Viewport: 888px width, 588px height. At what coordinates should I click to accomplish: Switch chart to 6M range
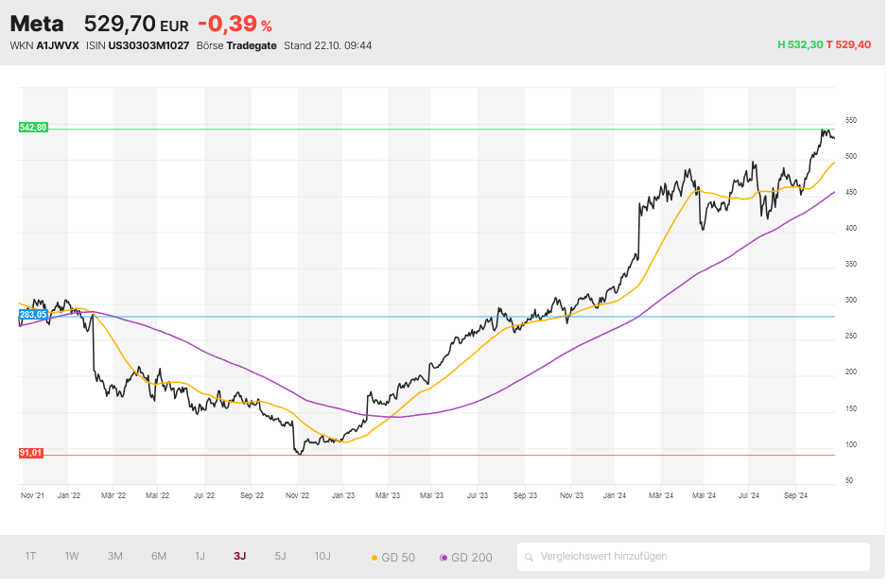[x=159, y=556]
